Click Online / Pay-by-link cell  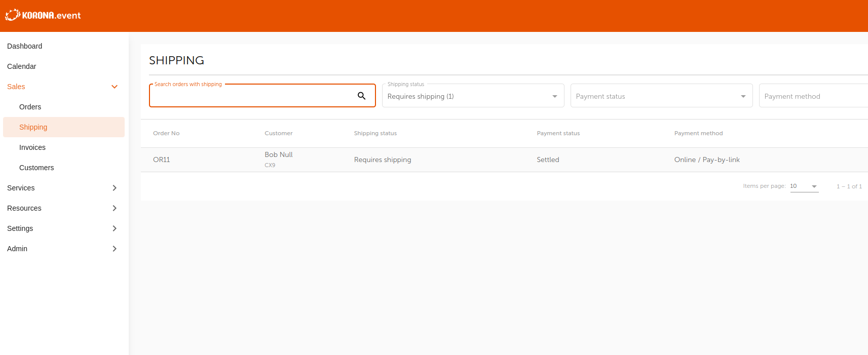click(707, 160)
